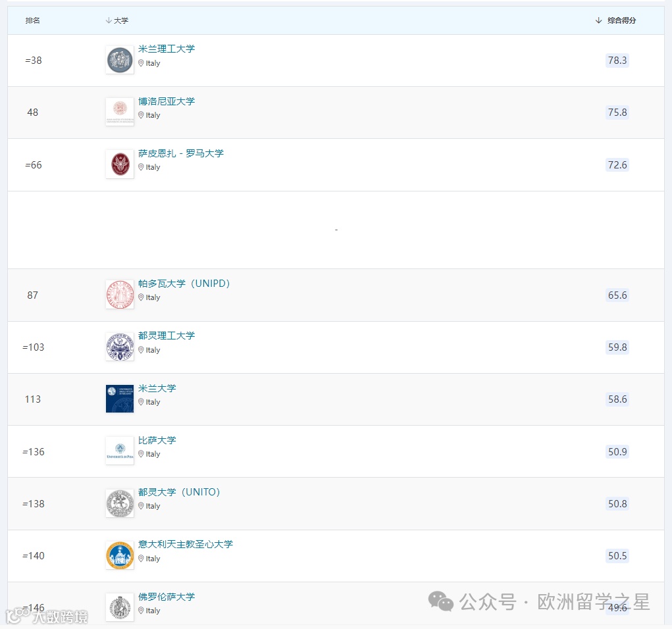672x629 pixels.
Task: Sort by the 综合得分 column header
Action: (x=616, y=20)
